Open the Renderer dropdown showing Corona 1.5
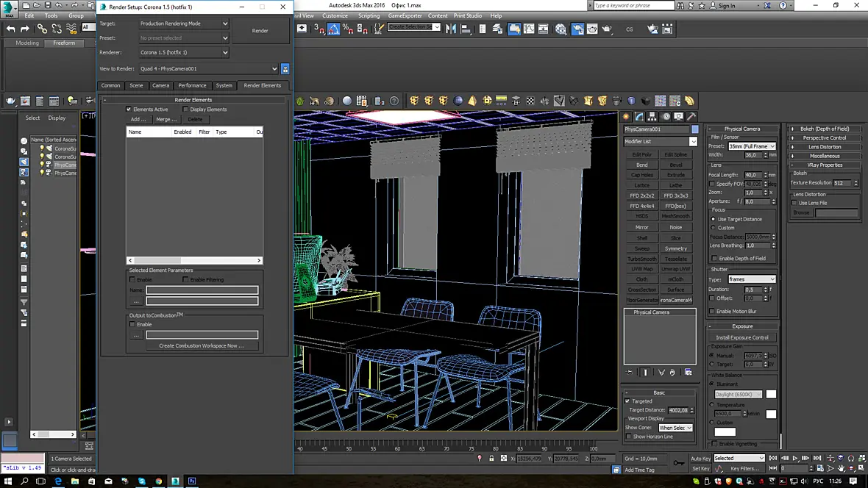868x488 pixels. pyautogui.click(x=184, y=53)
